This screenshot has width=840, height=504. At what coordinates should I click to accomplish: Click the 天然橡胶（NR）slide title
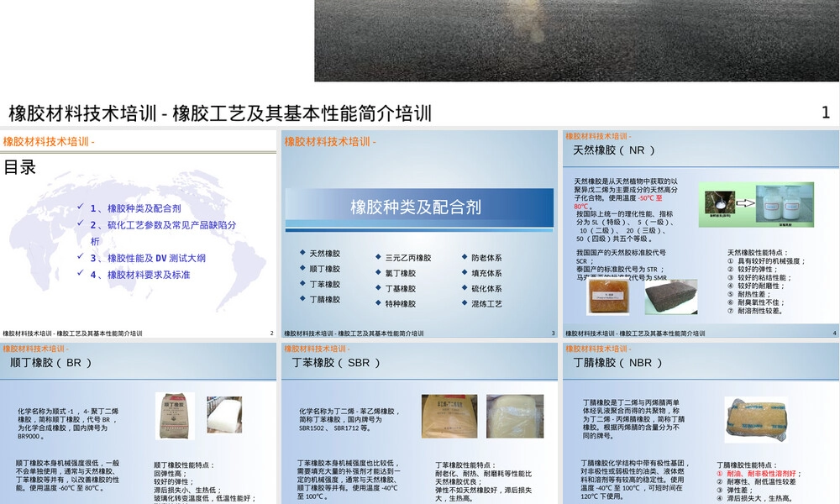614,150
